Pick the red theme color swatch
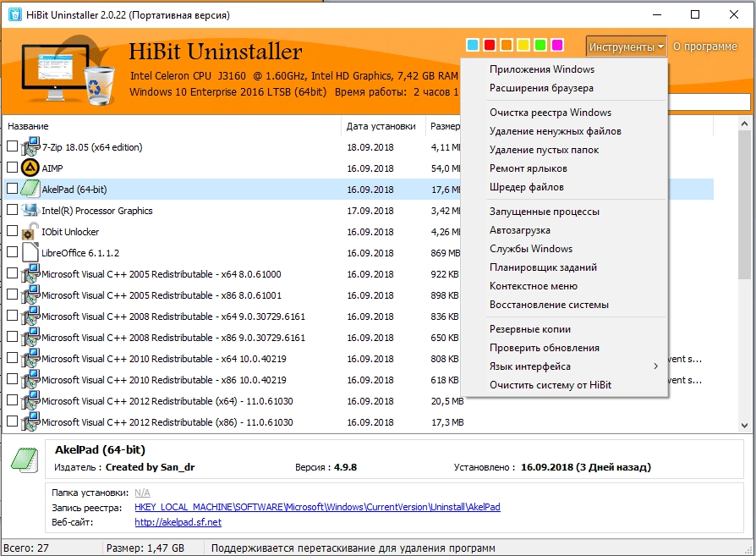Screen dimensions: 756x556 [490, 45]
